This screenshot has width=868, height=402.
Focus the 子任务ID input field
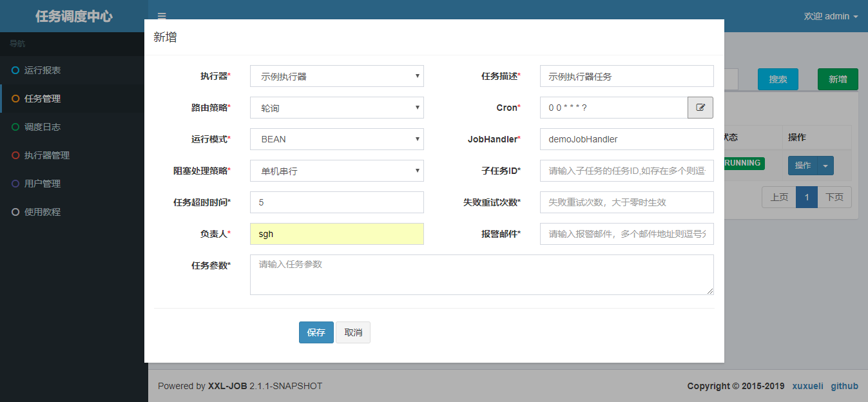(627, 171)
